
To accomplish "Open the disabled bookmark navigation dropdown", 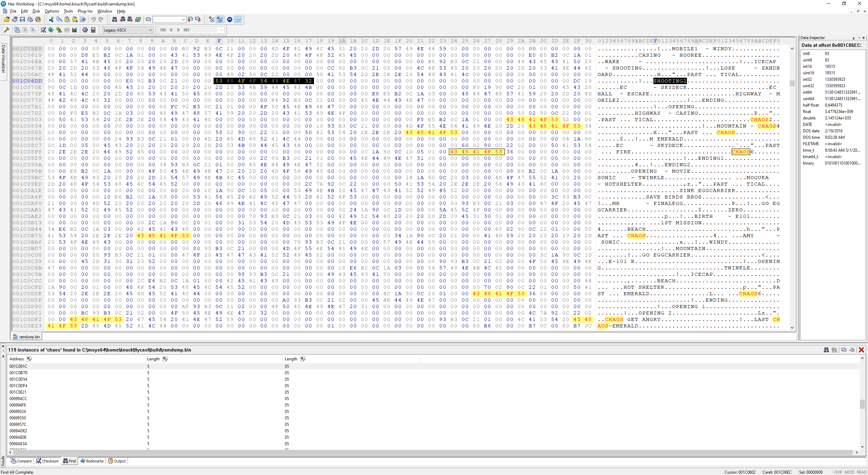I will pos(221,30).
